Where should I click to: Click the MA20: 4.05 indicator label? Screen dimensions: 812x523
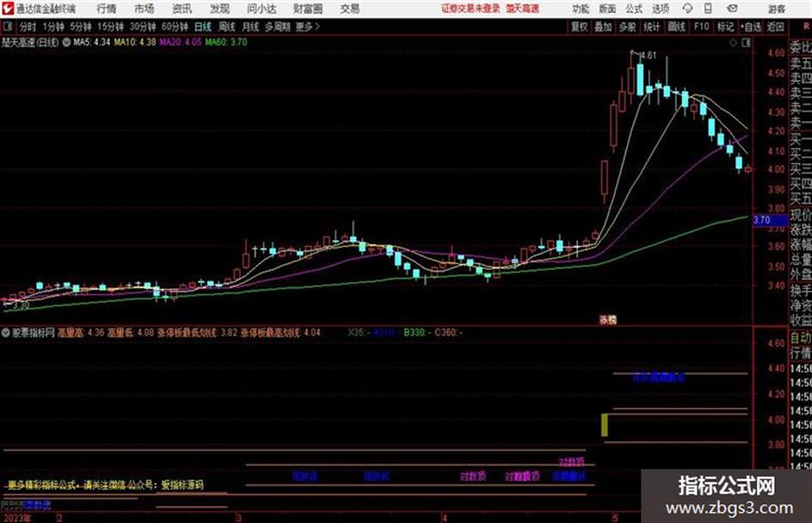[180, 42]
